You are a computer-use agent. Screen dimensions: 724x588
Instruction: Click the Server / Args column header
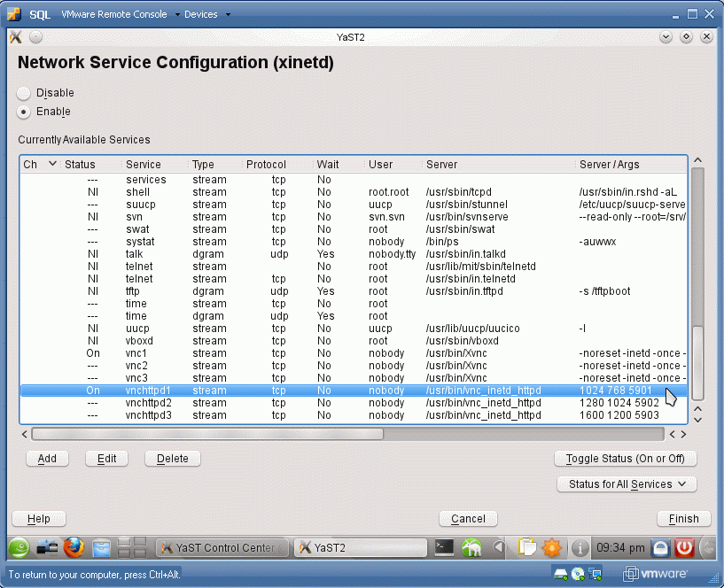pos(631,165)
